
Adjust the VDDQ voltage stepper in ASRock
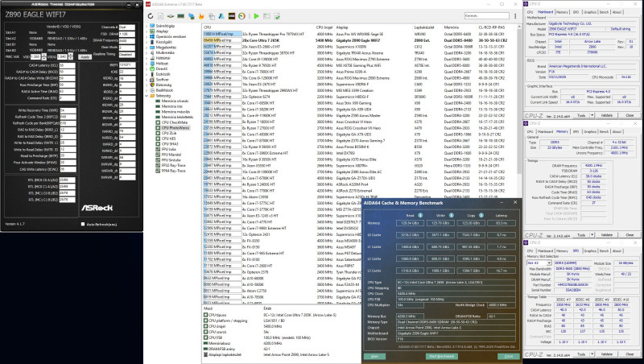pos(70,56)
